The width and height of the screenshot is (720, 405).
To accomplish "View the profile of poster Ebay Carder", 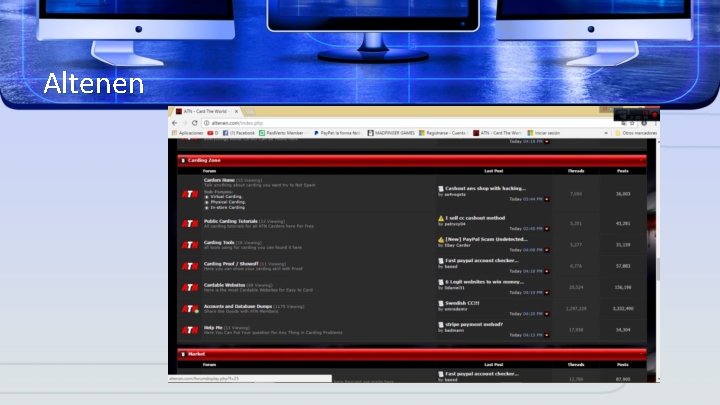I will [457, 245].
